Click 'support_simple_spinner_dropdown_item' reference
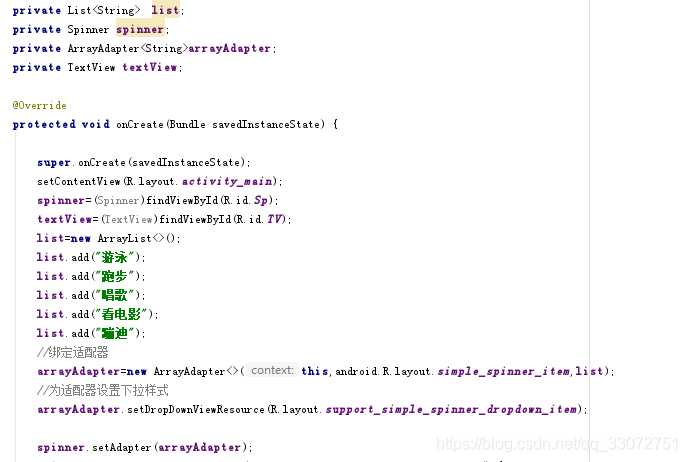687x462 pixels. tap(451, 409)
